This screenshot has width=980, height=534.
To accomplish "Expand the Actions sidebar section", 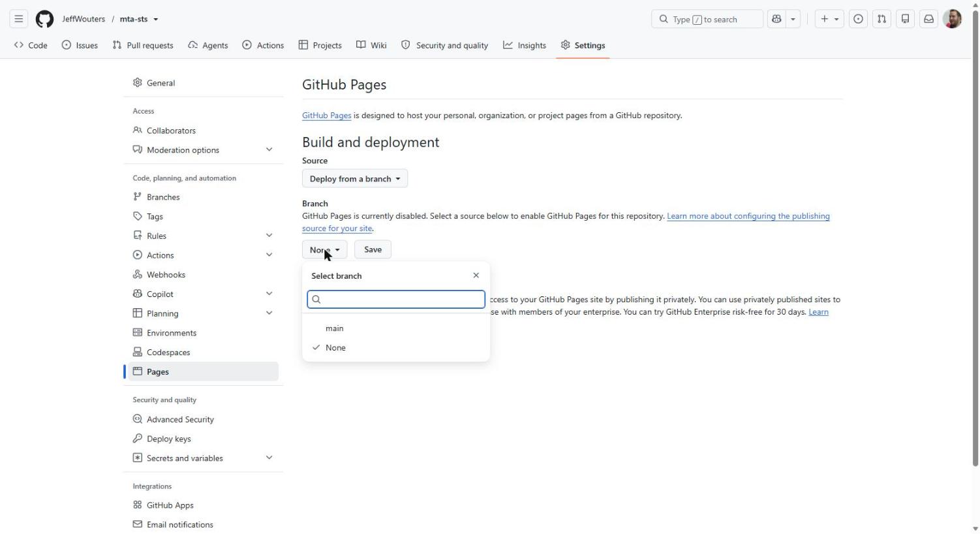I will (269, 255).
